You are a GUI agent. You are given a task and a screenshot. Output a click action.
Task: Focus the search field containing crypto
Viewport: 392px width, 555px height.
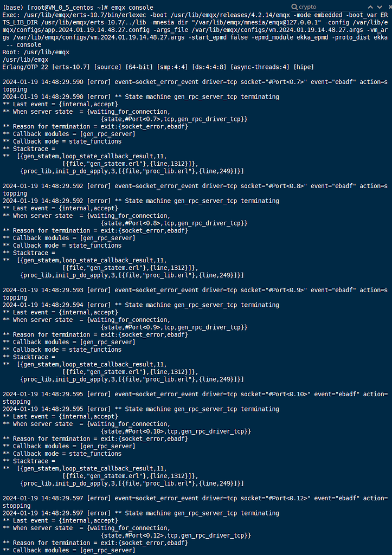click(x=330, y=7)
